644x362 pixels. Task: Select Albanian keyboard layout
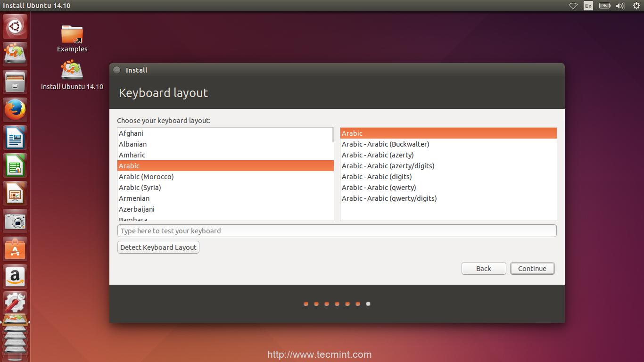click(x=225, y=144)
